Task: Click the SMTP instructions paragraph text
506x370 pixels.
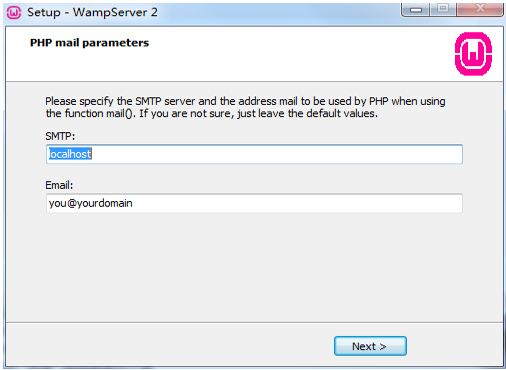Action: pos(245,107)
